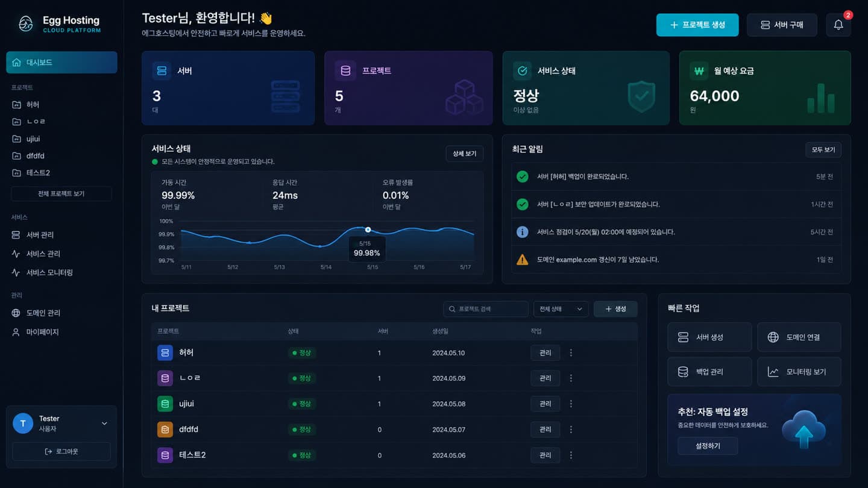This screenshot has height=488, width=868.
Task: Click the blue 허허 project icon in table
Action: point(165,353)
